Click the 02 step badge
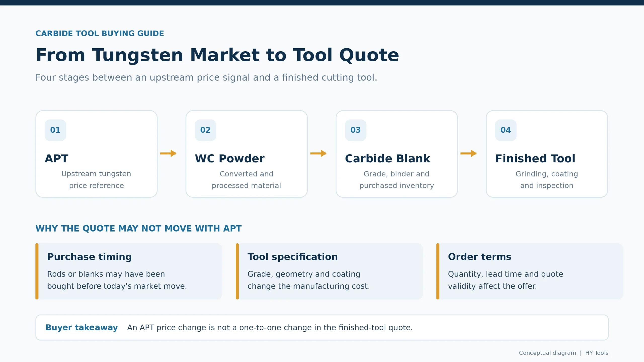This screenshot has width=644, height=362. [x=206, y=130]
